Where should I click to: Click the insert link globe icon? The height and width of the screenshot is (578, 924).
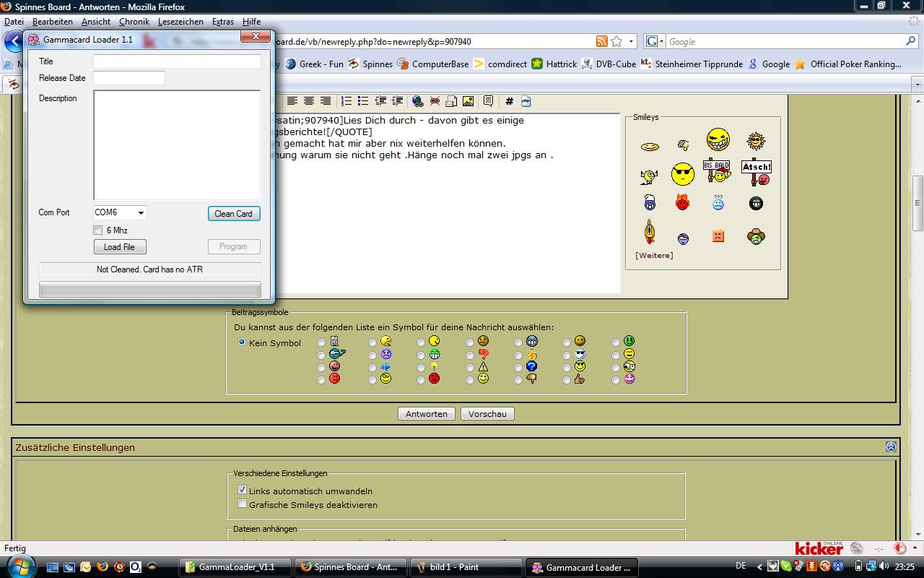point(417,101)
